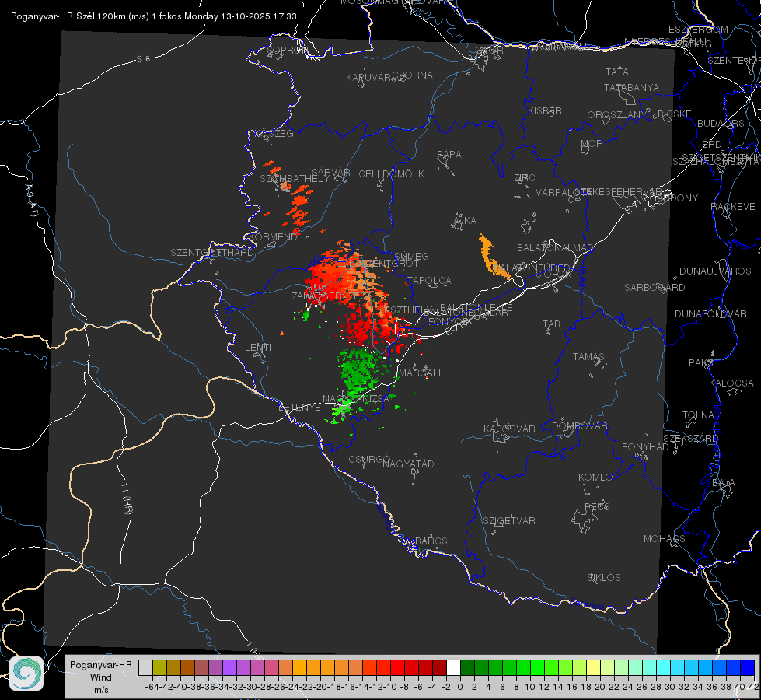Select the dark blue last legend swatch
This screenshot has height=700, width=761.
click(x=748, y=667)
